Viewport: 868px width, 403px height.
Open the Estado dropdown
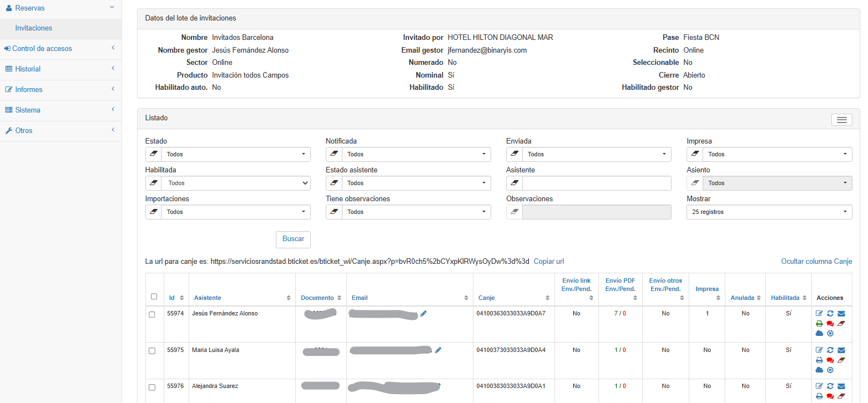236,154
